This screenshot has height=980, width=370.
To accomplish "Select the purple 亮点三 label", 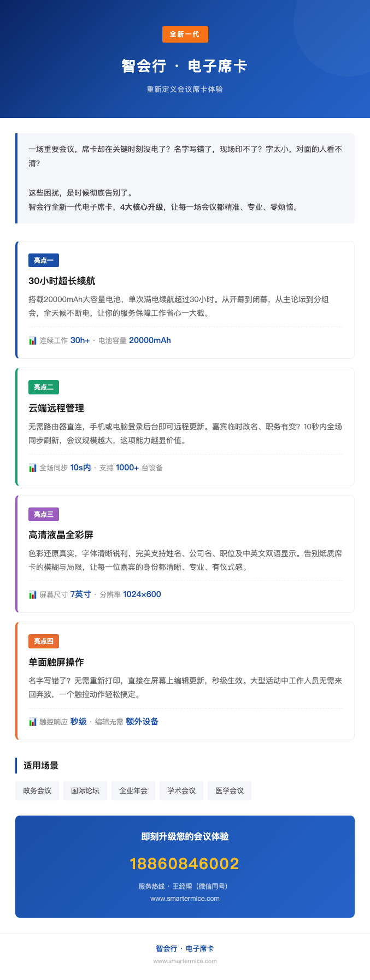I will pos(44,514).
